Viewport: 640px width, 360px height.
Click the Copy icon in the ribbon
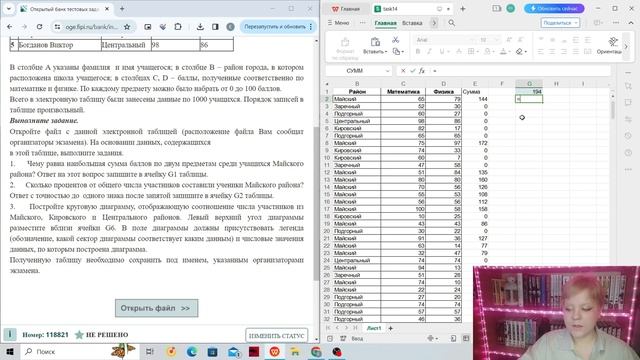click(396, 51)
